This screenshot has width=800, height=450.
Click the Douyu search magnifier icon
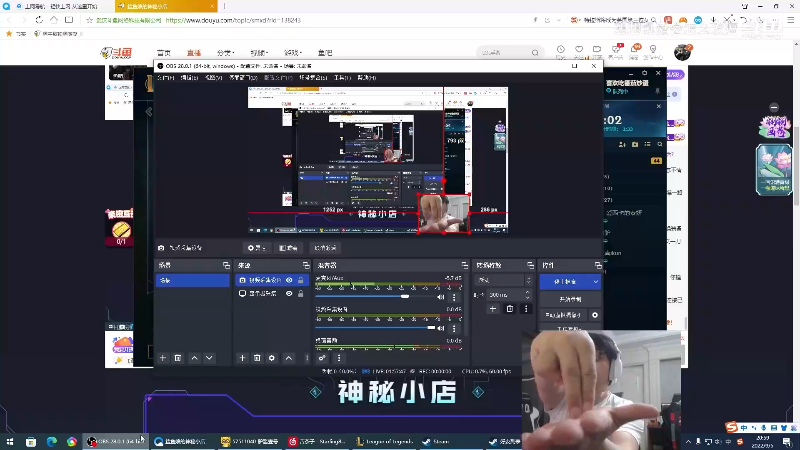tap(535, 53)
